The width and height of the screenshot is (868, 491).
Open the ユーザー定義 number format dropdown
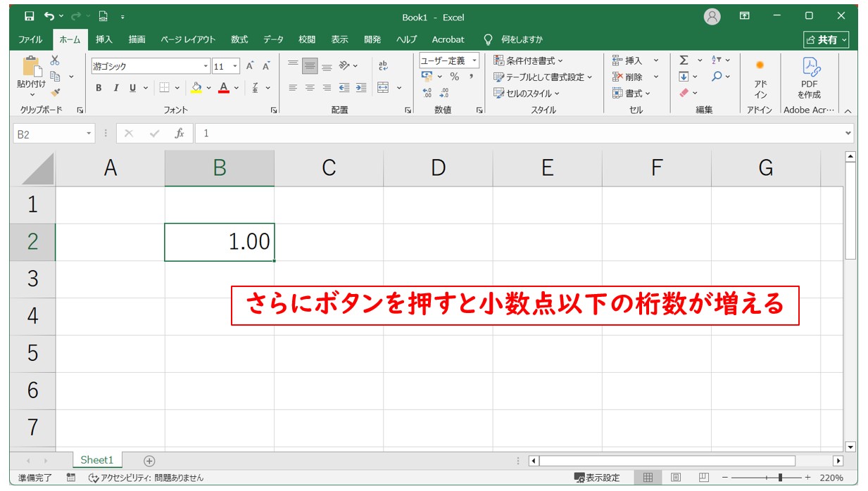(474, 60)
